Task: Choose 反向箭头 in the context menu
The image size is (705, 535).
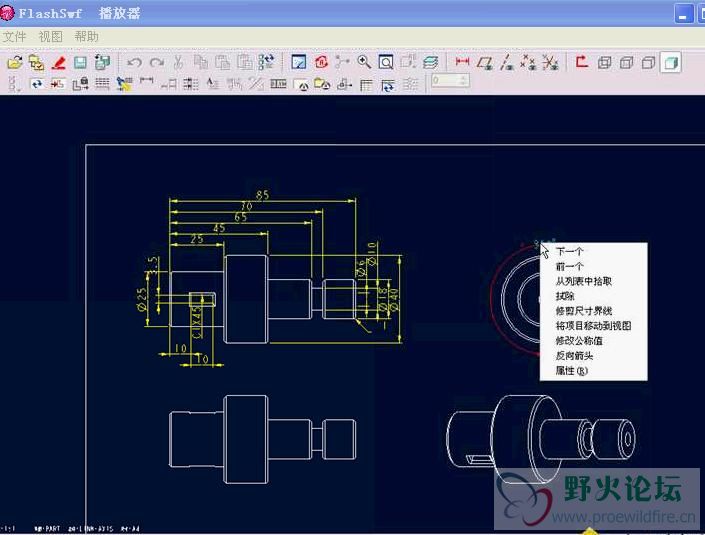Action: (574, 355)
